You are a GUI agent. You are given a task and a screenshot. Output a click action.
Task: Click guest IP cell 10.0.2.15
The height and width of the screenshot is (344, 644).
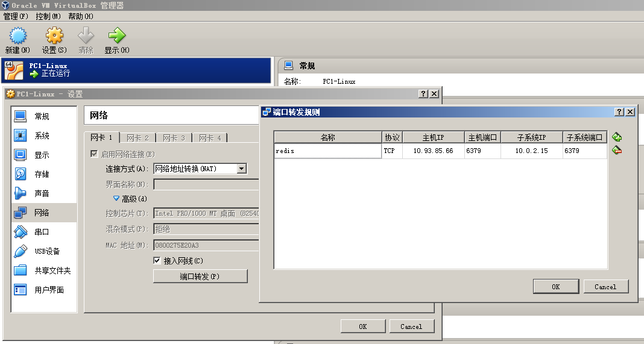pyautogui.click(x=531, y=151)
